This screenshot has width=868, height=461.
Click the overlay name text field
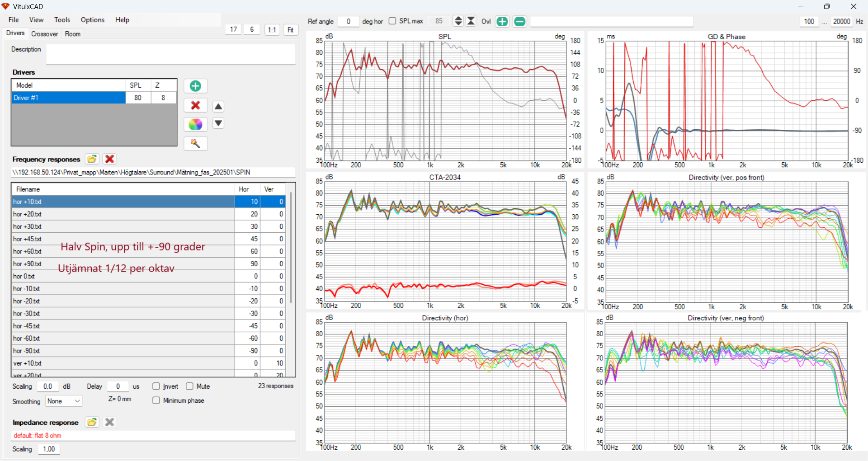pos(611,21)
